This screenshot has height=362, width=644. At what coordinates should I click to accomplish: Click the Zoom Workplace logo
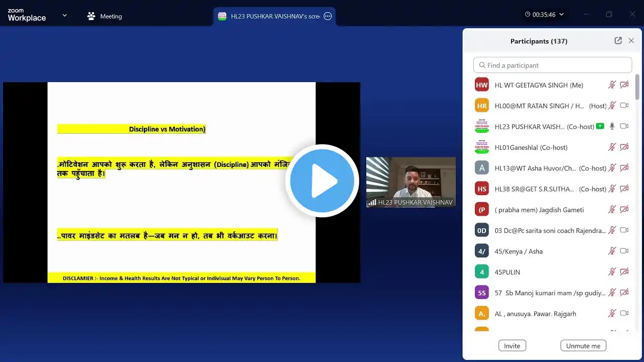[27, 15]
